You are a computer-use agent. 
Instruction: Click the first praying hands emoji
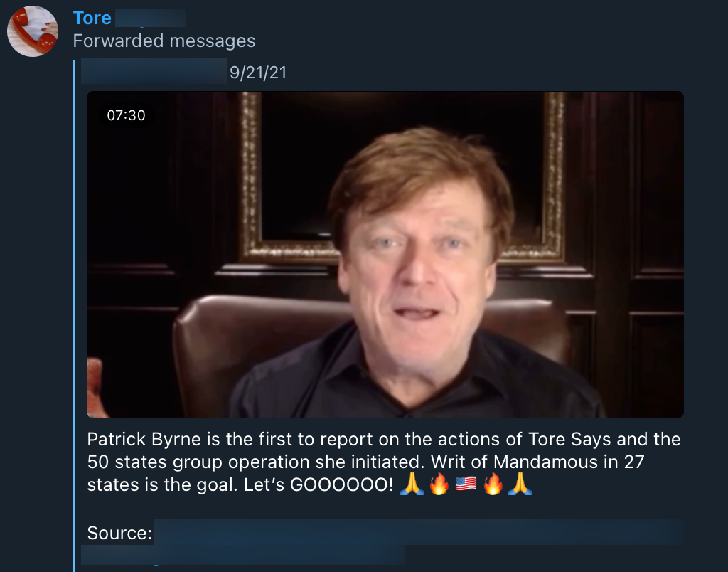[x=412, y=486]
